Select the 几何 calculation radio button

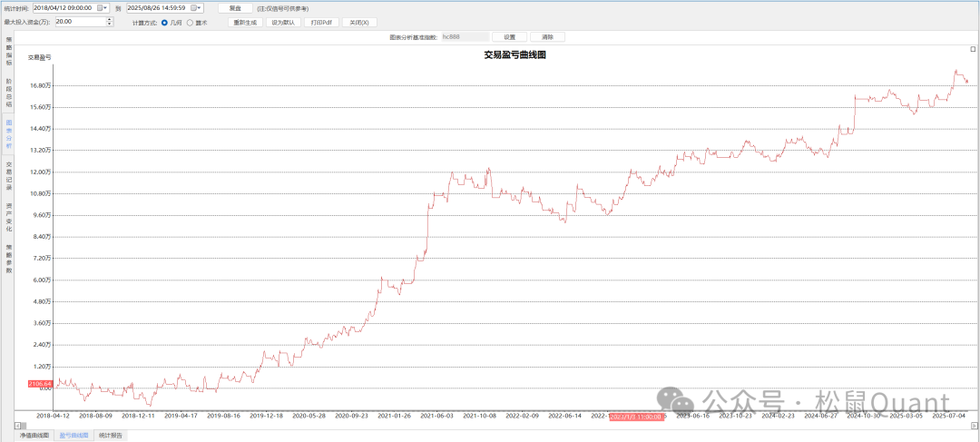coord(164,22)
